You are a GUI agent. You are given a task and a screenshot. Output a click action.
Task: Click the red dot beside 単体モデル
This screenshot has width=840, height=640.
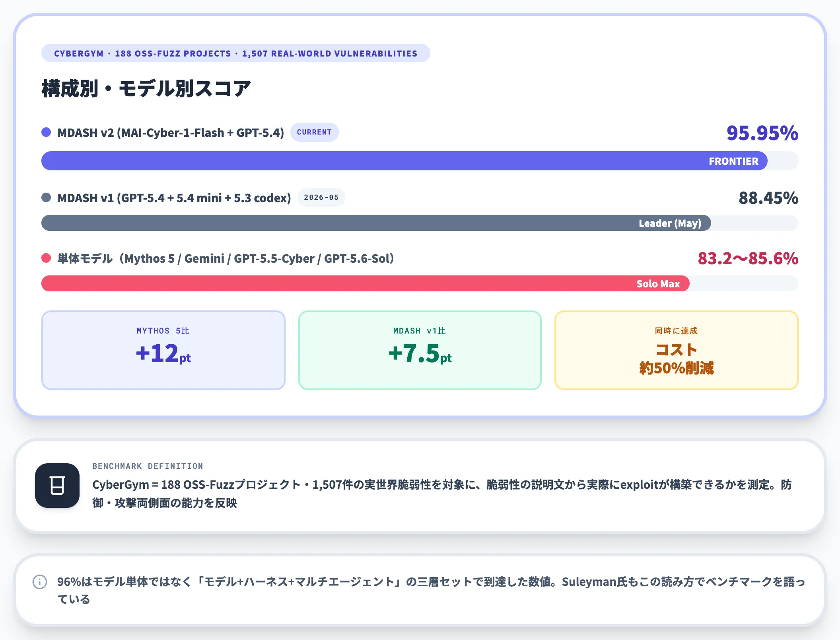(x=46, y=258)
